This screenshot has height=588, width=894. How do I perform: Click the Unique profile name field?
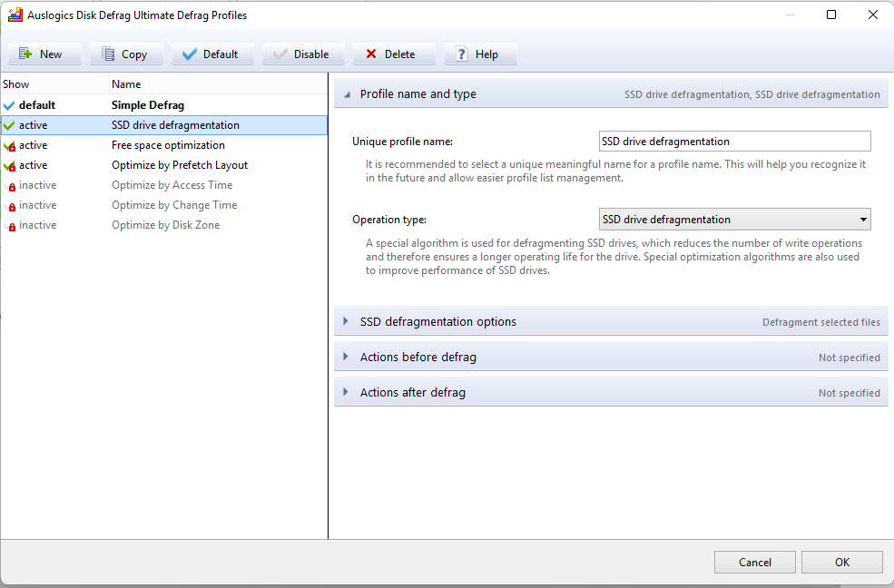point(734,142)
